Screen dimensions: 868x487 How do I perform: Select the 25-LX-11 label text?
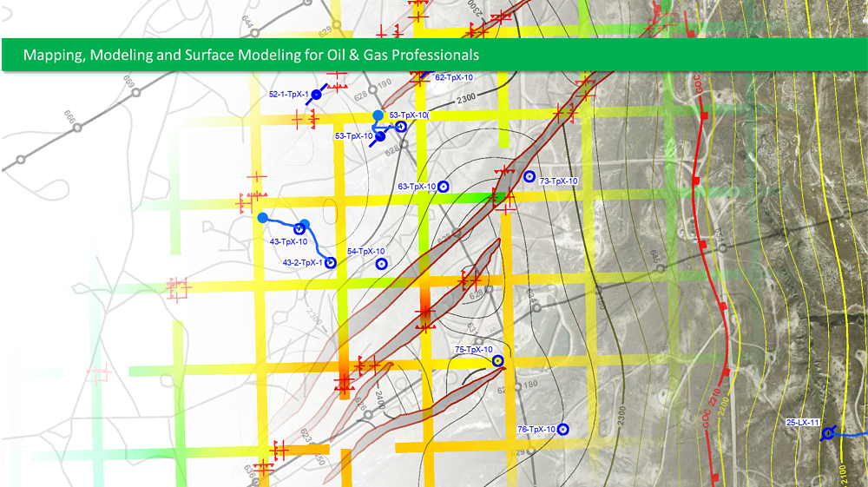803,423
